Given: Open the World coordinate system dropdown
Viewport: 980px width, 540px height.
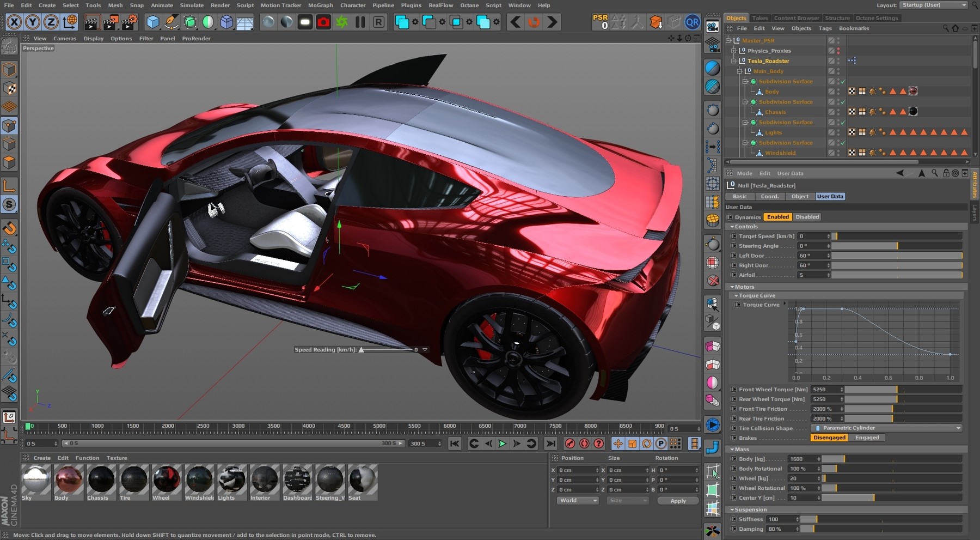Looking at the screenshot, I should 577,500.
